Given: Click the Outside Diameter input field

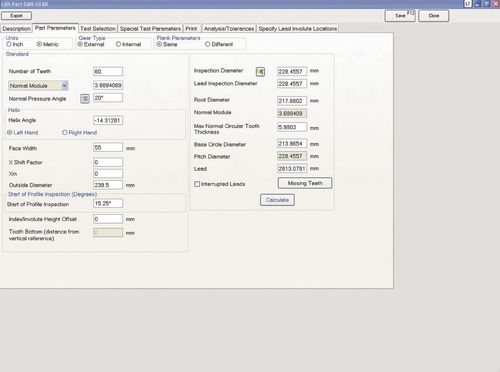Looking at the screenshot, I should (108, 185).
